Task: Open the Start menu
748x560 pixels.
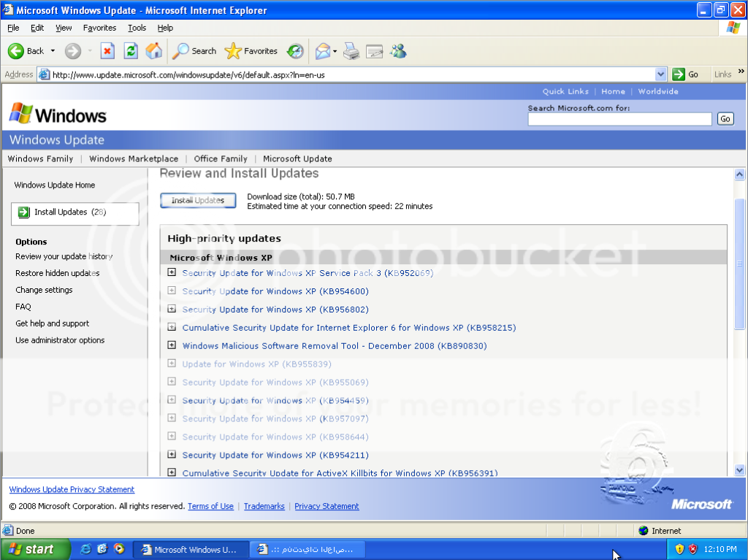Action: click(35, 549)
